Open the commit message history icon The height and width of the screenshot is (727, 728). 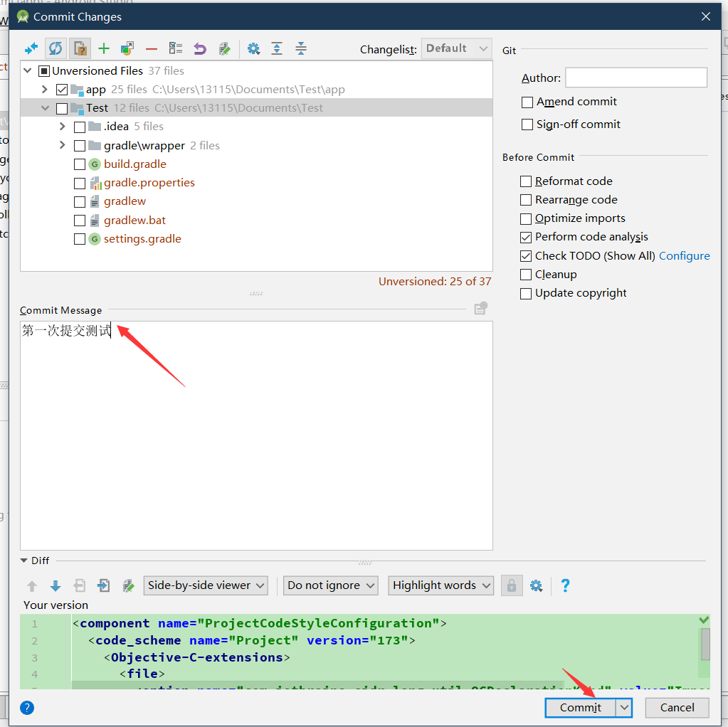click(480, 308)
